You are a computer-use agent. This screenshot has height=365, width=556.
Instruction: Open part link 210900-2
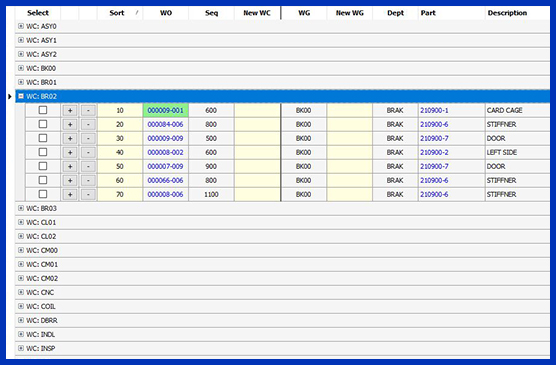tap(434, 153)
